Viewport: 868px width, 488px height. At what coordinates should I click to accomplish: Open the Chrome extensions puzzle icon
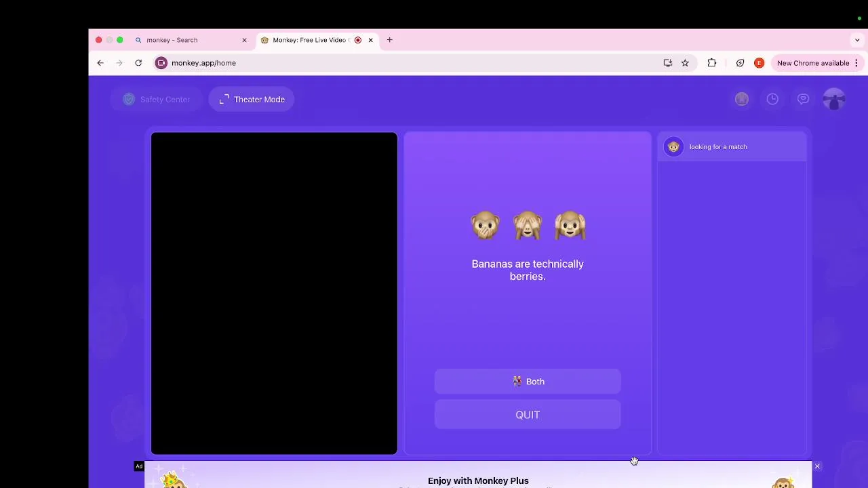click(712, 63)
